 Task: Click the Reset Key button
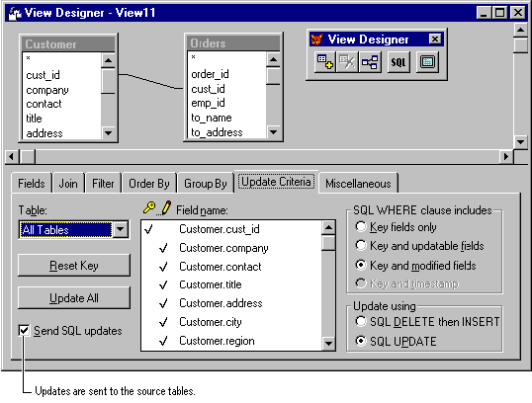(x=74, y=265)
